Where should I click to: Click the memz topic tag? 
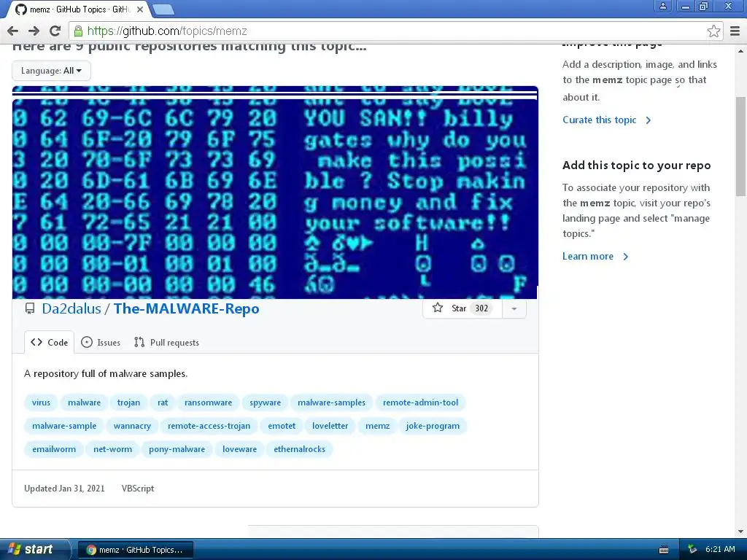(377, 426)
